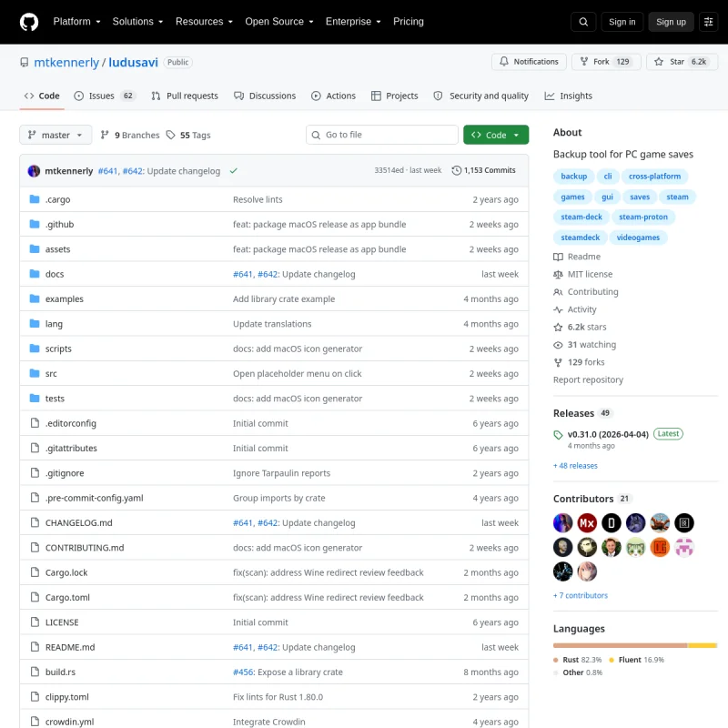728x728 pixels.
Task: Open the #456 issue link in build.rs row
Action: 243,672
